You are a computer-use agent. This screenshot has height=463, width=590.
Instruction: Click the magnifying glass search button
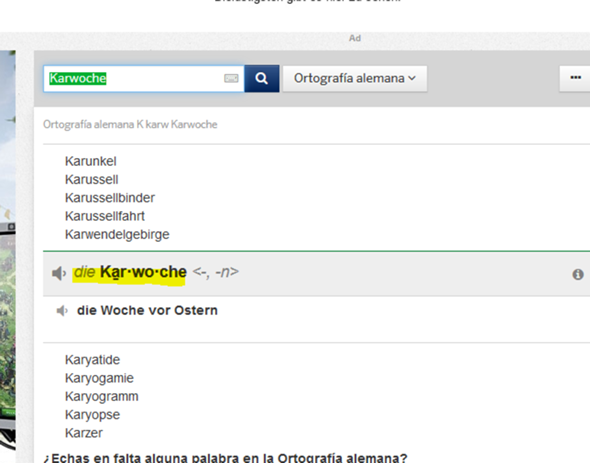[x=262, y=78]
